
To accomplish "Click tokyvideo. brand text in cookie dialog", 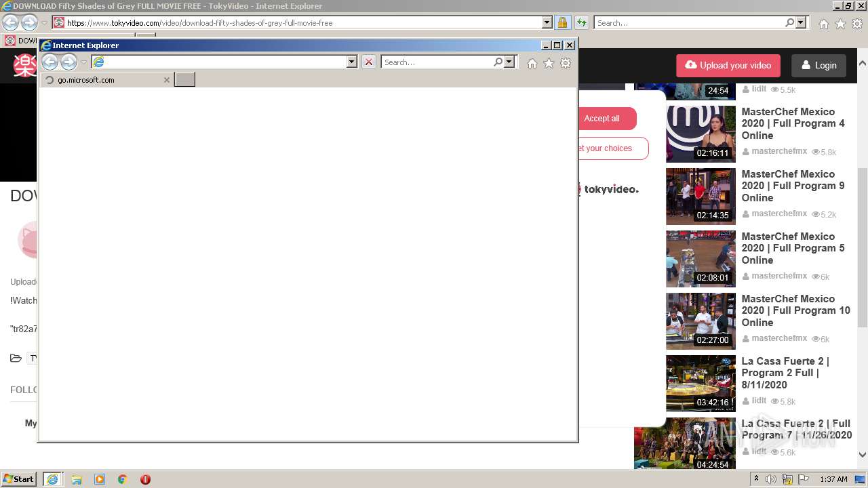I will pyautogui.click(x=611, y=189).
